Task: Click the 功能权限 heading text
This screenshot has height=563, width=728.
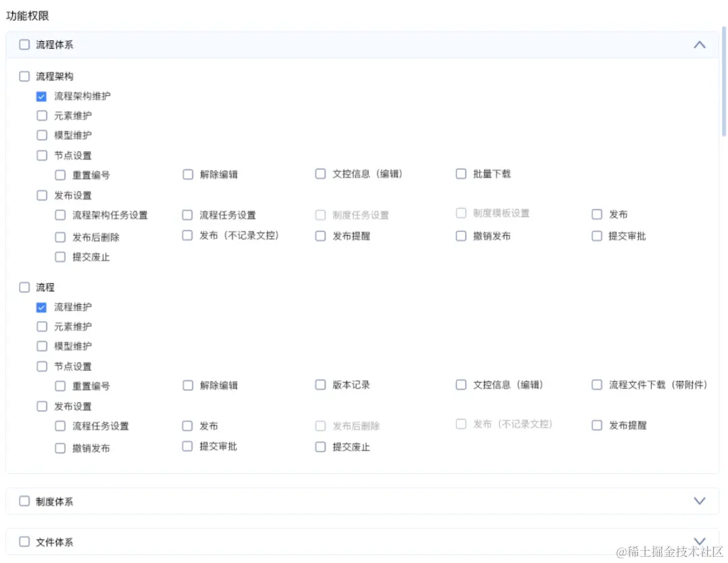Action: pyautogui.click(x=28, y=16)
